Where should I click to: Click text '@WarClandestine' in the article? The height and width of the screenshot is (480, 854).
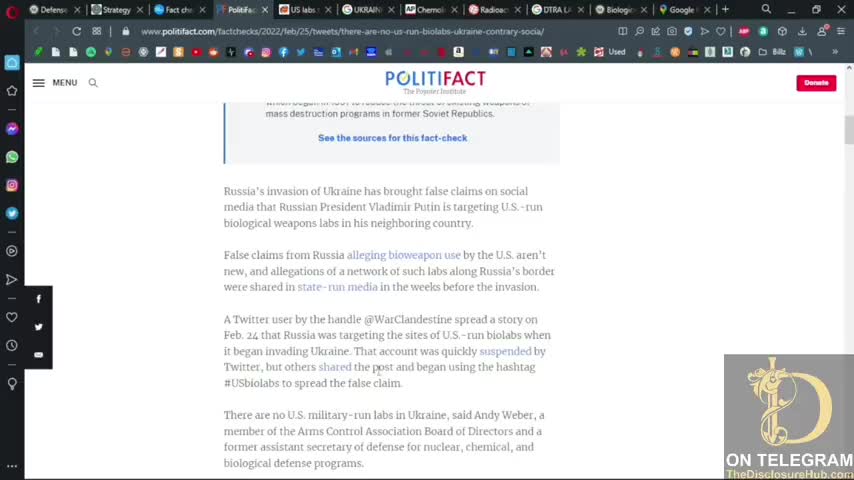(x=407, y=319)
